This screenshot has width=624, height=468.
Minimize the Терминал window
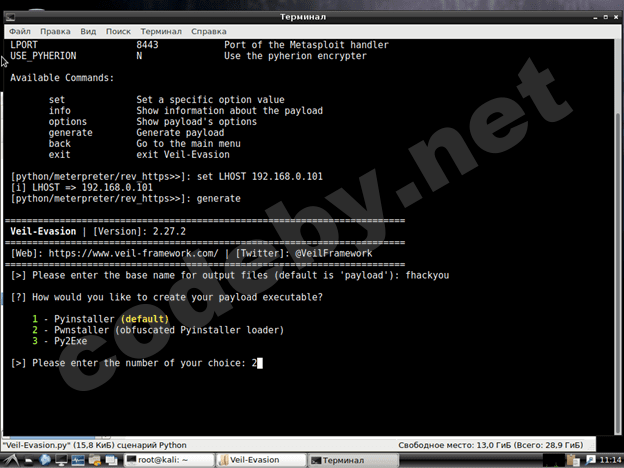click(595, 17)
